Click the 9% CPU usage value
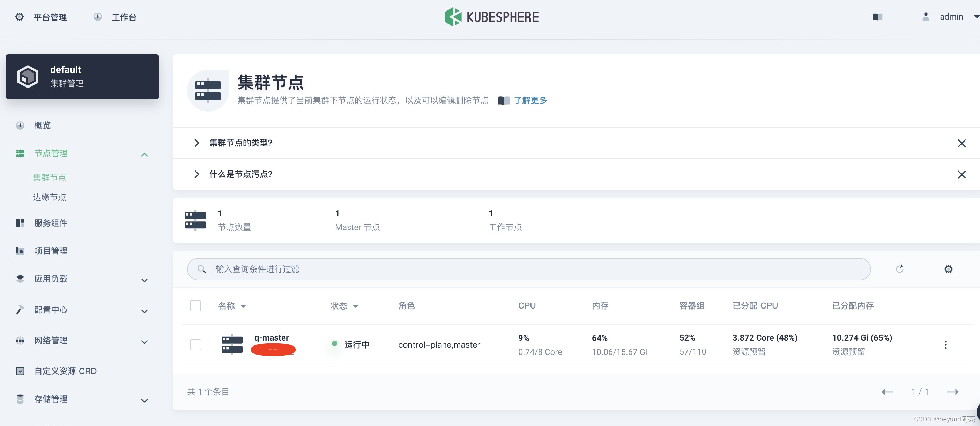The height and width of the screenshot is (426, 980). tap(524, 338)
